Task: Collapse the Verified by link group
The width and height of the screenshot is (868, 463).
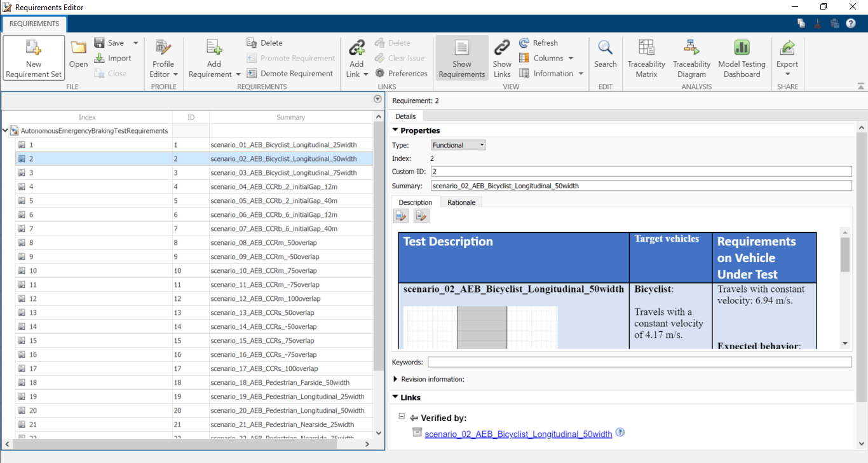Action: tap(402, 417)
